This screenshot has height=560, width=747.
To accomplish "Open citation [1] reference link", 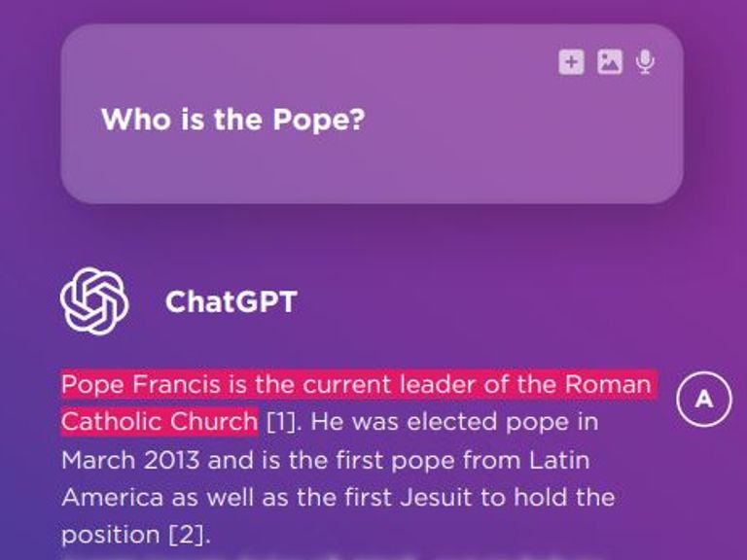I will 280,423.
